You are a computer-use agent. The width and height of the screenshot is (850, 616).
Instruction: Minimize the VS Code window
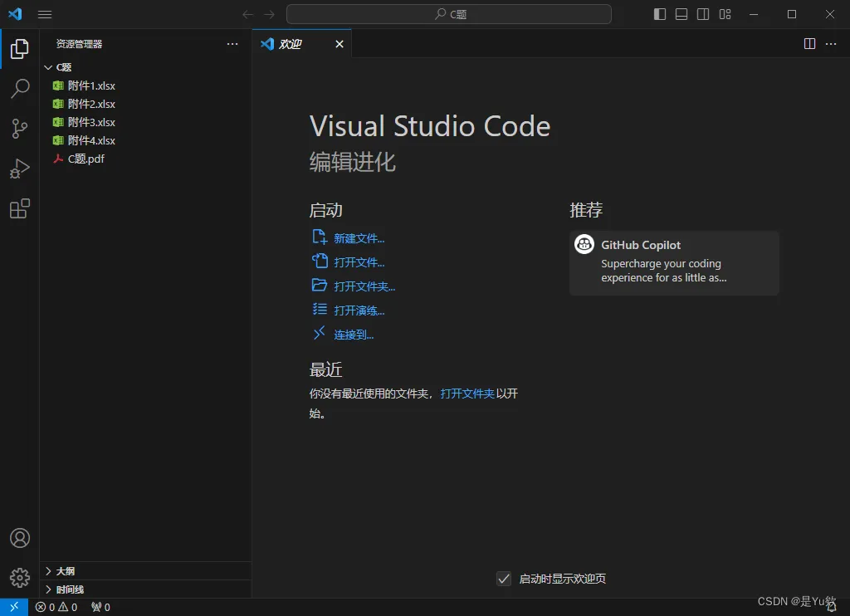pyautogui.click(x=754, y=15)
